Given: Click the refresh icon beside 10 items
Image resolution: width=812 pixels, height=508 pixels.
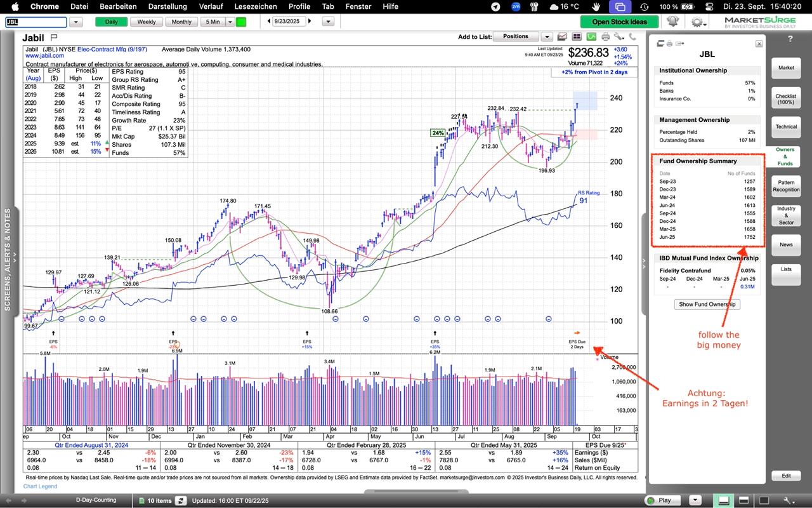Looking at the screenshot, I should tap(181, 500).
